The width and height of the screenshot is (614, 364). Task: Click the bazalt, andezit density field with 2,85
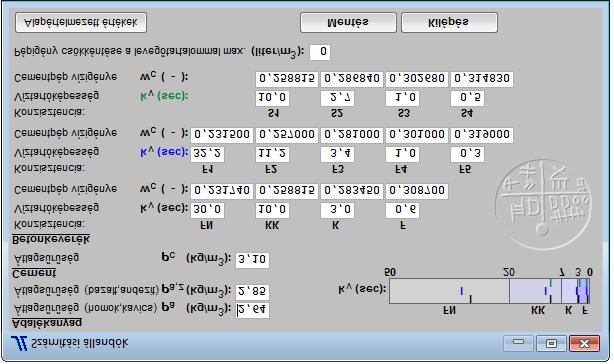tap(252, 292)
